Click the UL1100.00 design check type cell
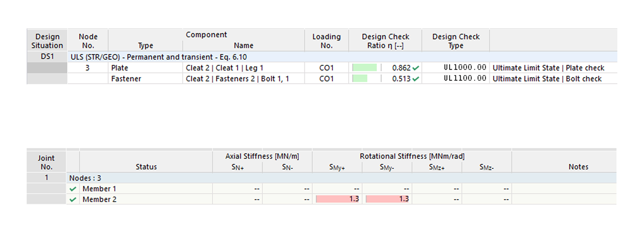This screenshot has width=644, height=233. pyautogui.click(x=465, y=78)
